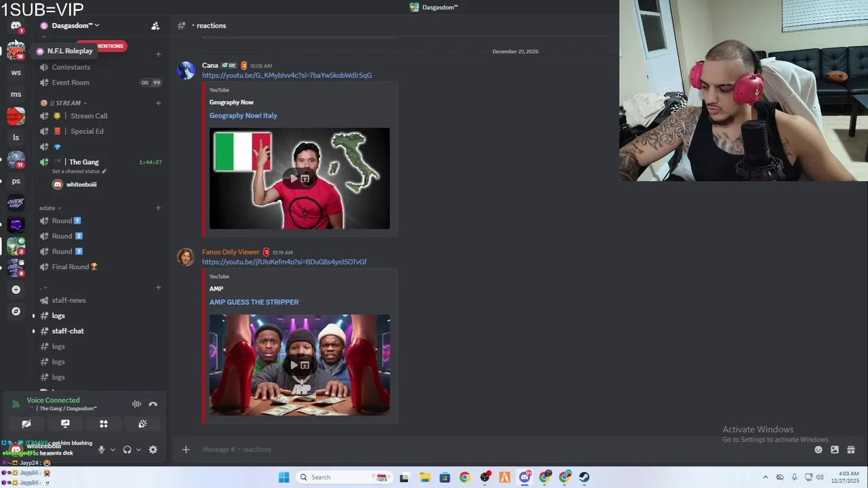Click username Fanos Only Viewer
Viewport: 868px width, 488px height.
click(x=231, y=252)
